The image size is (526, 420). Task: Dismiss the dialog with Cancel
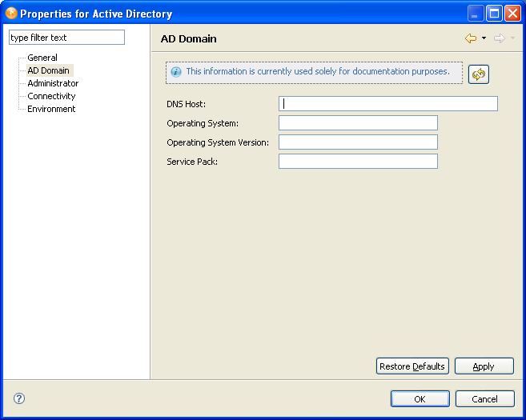tap(484, 398)
